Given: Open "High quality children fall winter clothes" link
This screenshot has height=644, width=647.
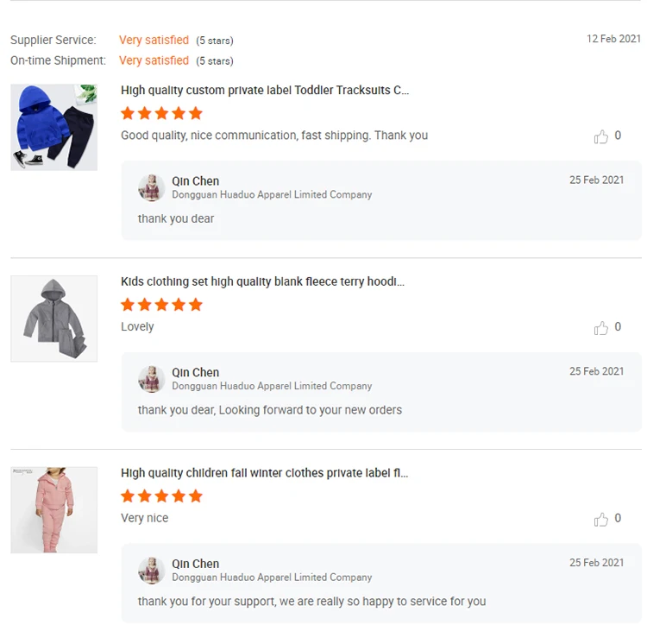Looking at the screenshot, I should [x=264, y=473].
